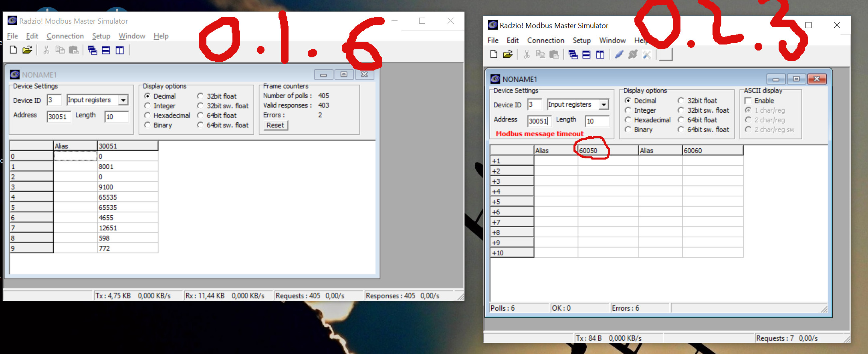This screenshot has height=354, width=868.
Task: Click Cut scissors icon in right window toolbar
Action: point(527,55)
